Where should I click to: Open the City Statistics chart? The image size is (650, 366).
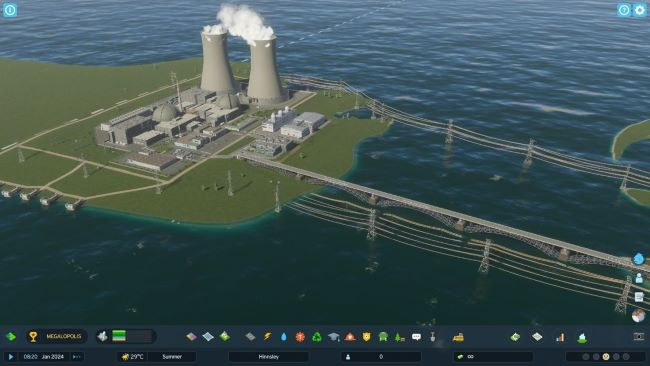pos(560,337)
